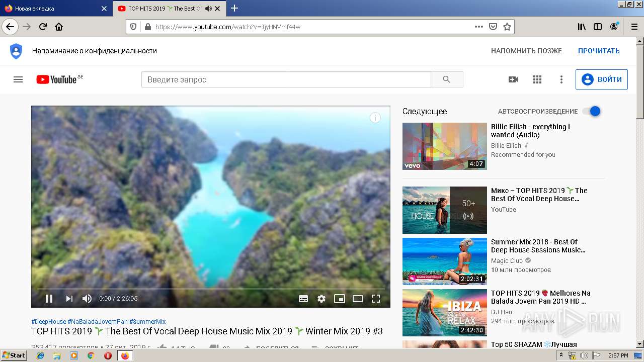Click tracking protection shield in URL bar
Screen dimensions: 644x362
(133, 27)
